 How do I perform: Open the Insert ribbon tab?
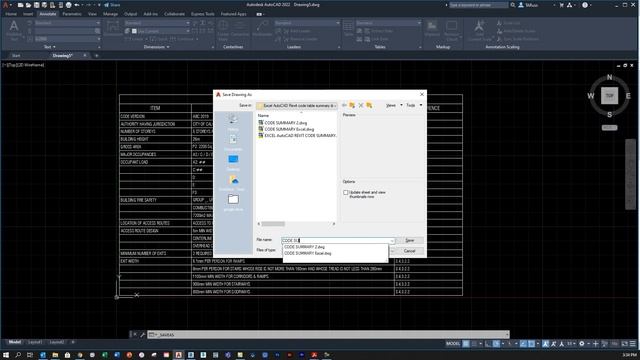[28, 14]
